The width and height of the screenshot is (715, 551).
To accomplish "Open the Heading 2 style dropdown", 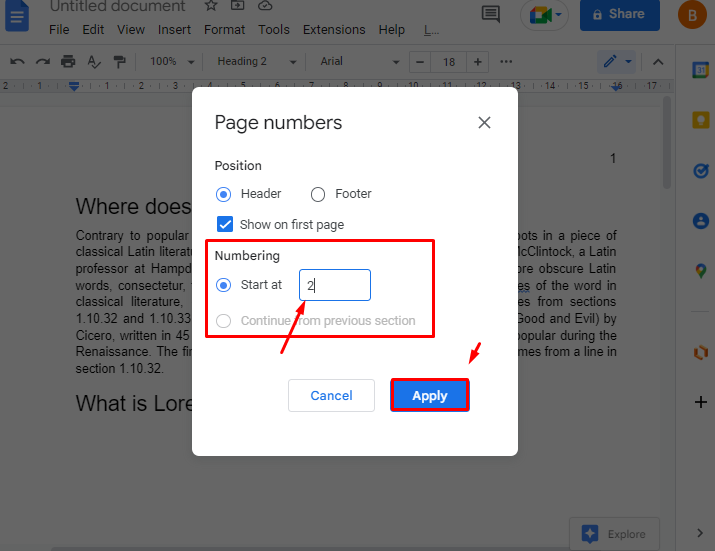I will tap(257, 62).
